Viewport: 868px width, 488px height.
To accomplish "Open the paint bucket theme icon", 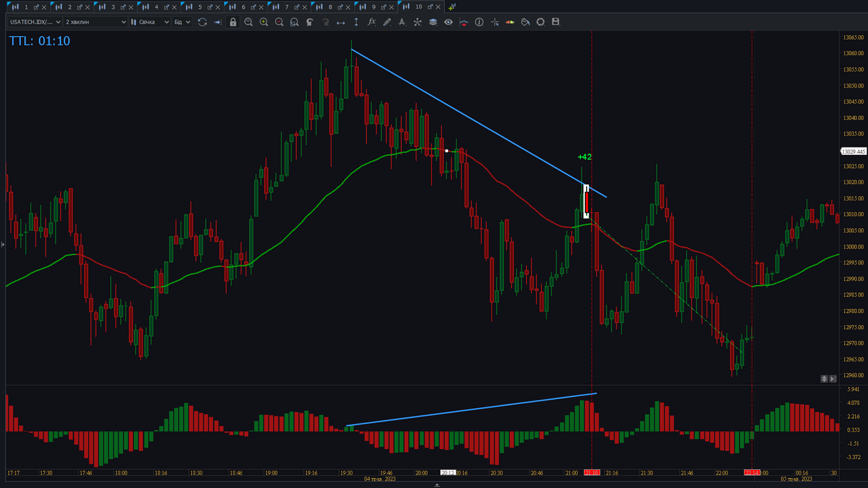I will [526, 22].
